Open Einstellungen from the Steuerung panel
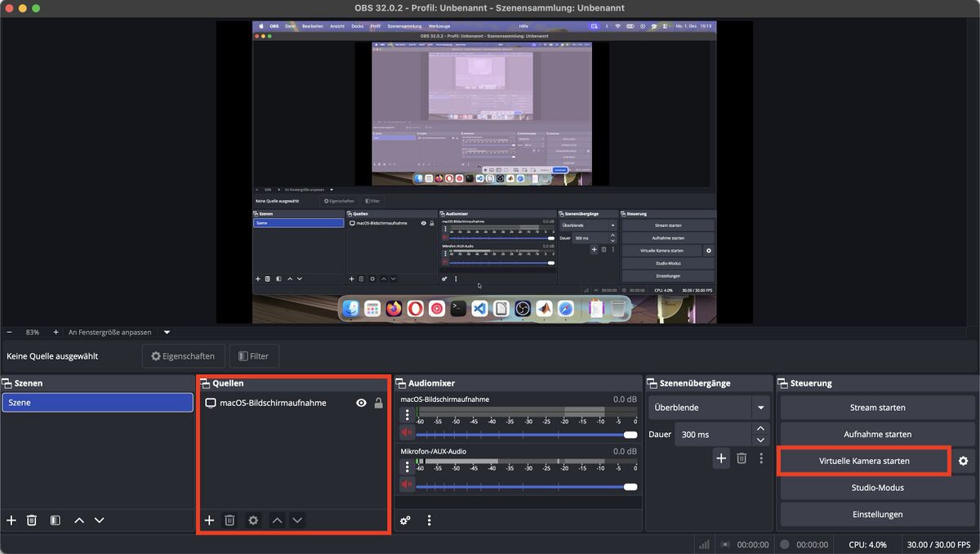This screenshot has height=554, width=980. 877,514
